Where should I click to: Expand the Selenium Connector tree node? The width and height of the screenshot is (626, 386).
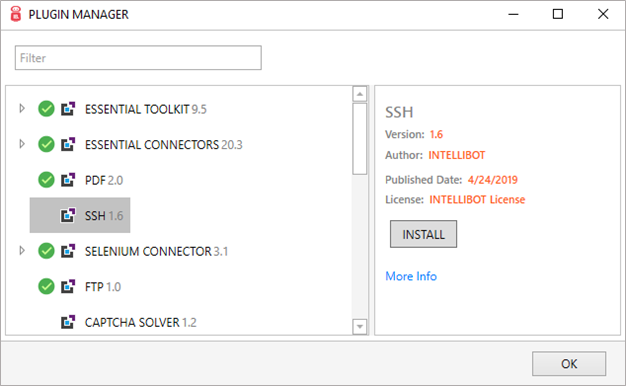click(22, 250)
